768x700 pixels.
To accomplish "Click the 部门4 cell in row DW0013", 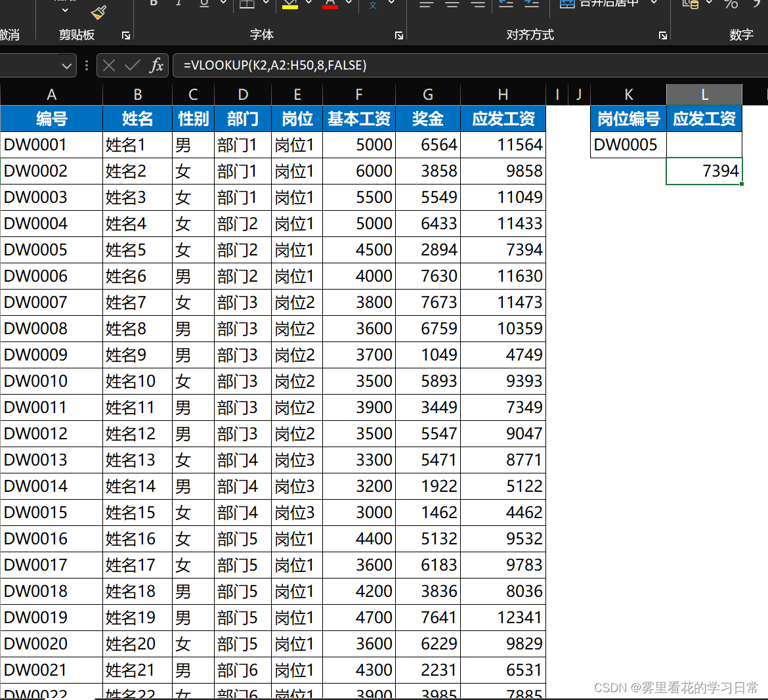I will [x=242, y=460].
